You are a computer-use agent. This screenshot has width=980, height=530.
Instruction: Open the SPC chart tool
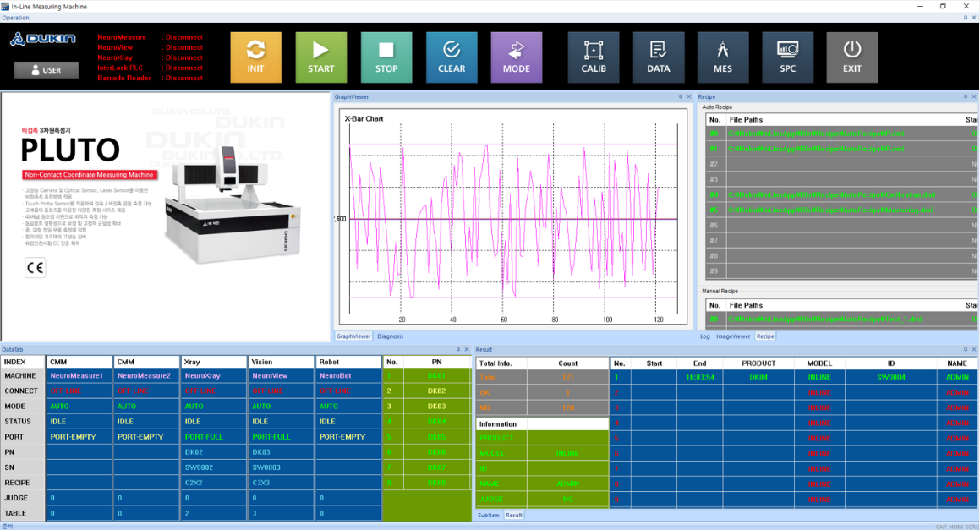pos(787,57)
